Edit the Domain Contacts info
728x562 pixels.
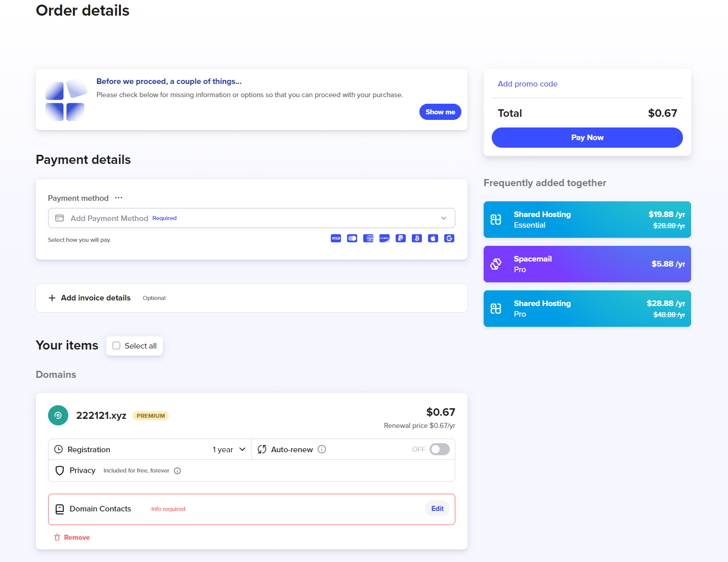(438, 509)
